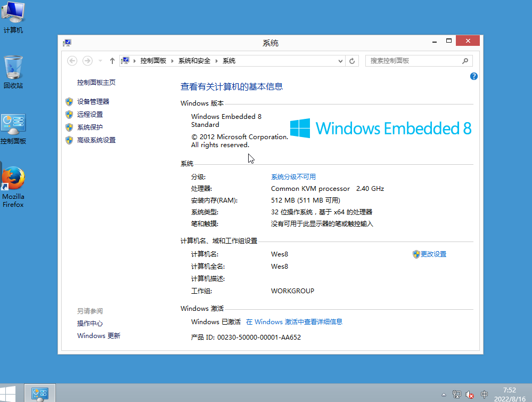Click the 系统分级不可用 link
This screenshot has height=402, width=532.
(293, 177)
